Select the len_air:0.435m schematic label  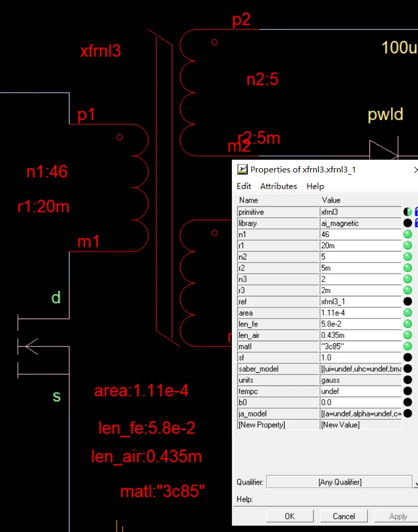[147, 457]
